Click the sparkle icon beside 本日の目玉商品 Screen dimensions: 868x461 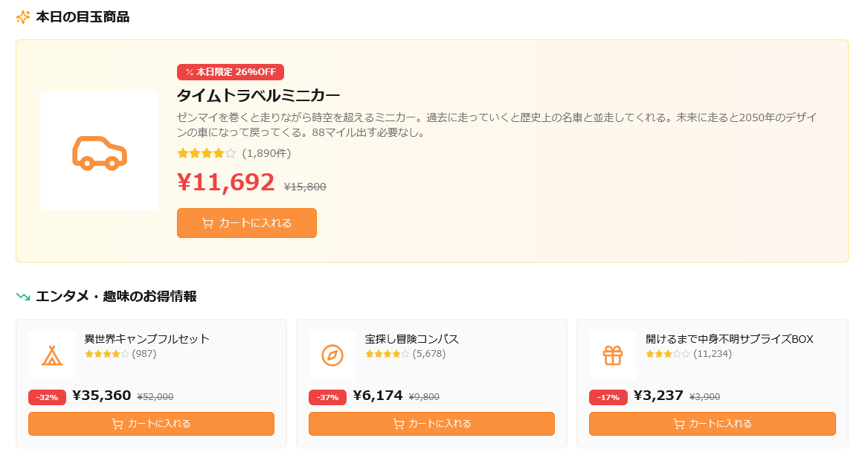pos(23,17)
